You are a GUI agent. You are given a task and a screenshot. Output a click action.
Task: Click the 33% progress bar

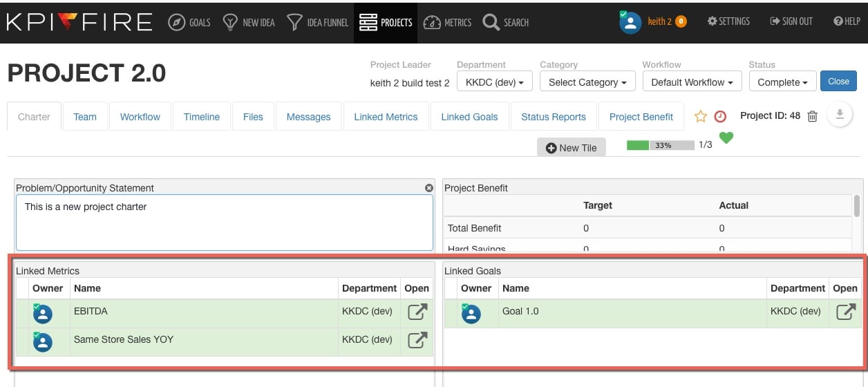(x=660, y=145)
